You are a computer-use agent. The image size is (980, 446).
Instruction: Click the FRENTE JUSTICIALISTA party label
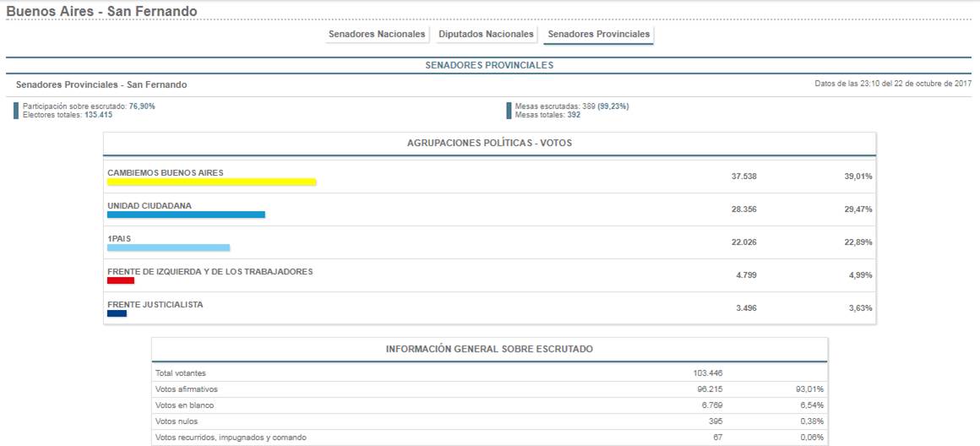(x=155, y=304)
